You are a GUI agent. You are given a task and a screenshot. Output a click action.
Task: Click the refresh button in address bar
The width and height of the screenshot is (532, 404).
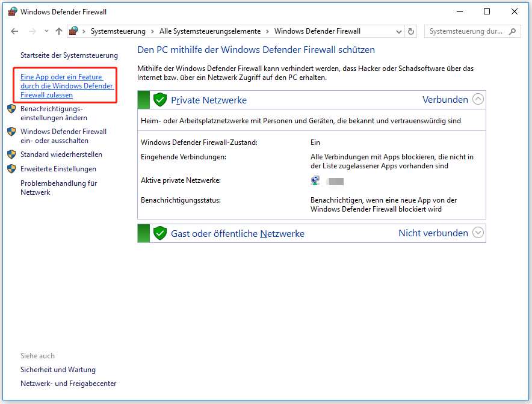(x=411, y=31)
